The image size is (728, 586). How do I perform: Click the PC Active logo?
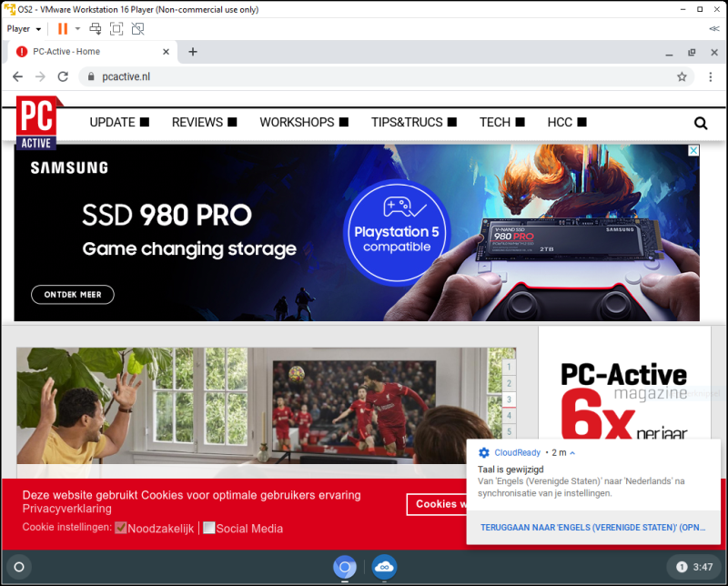pyautogui.click(x=36, y=123)
